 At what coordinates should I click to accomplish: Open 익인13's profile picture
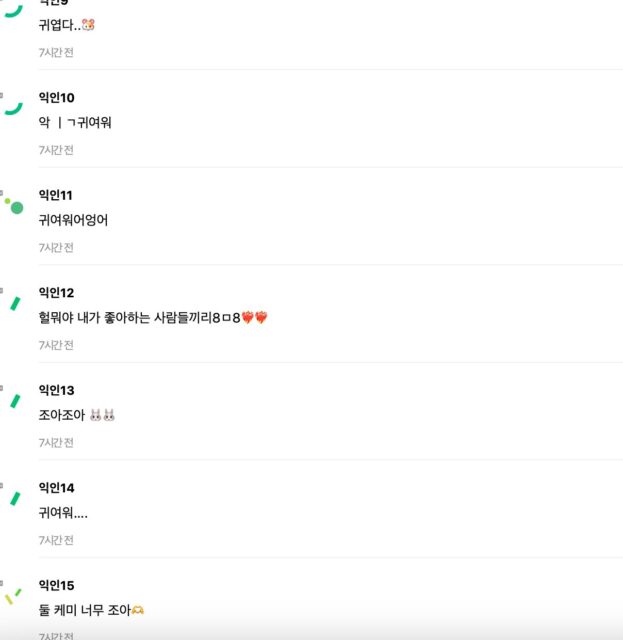click(x=14, y=400)
